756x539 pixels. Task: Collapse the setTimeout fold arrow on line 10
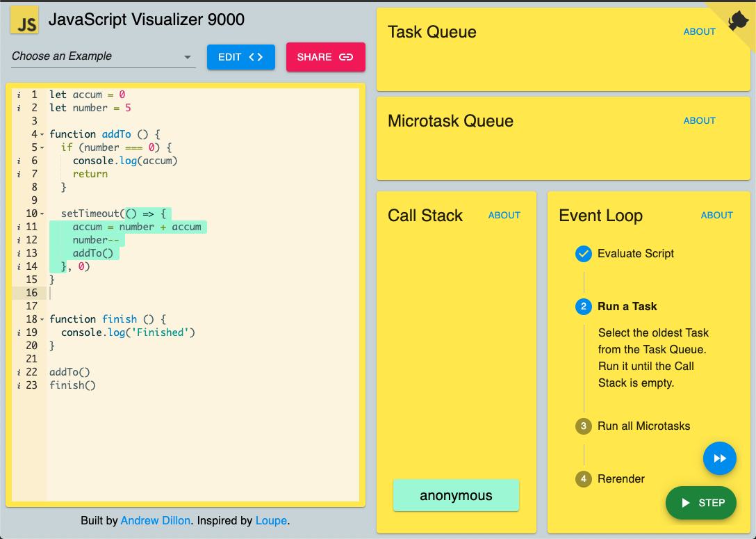point(42,214)
